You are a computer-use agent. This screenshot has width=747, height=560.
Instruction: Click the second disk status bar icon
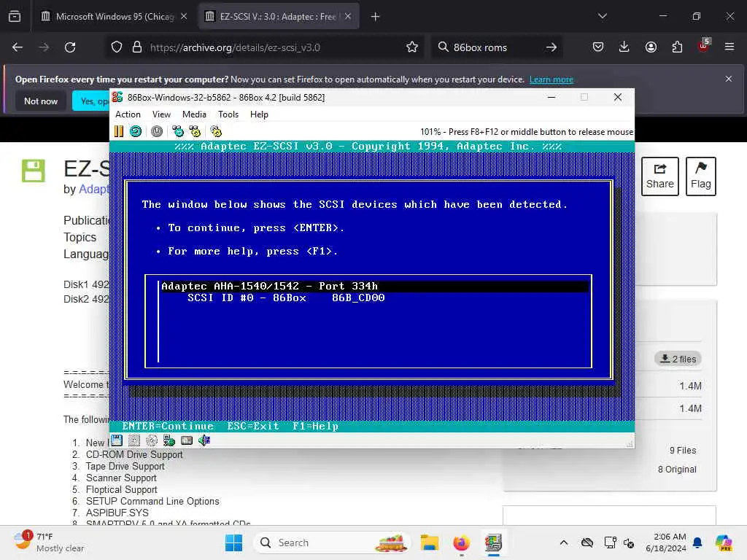click(134, 440)
